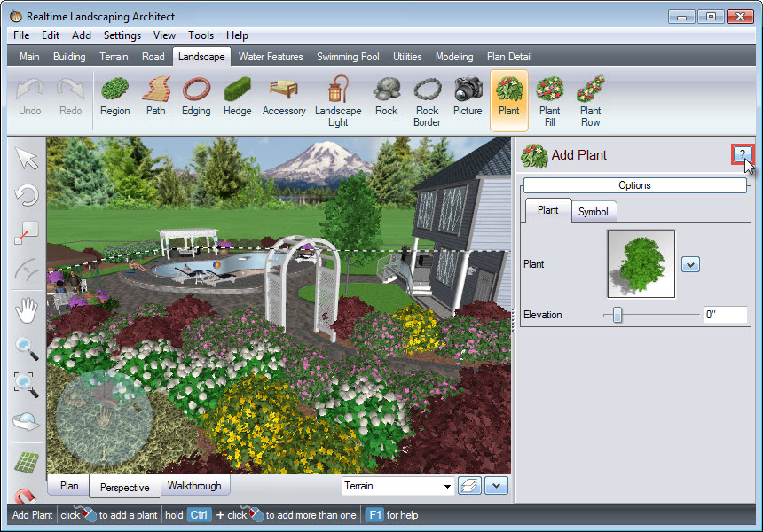Switch to the Symbol tab

594,211
